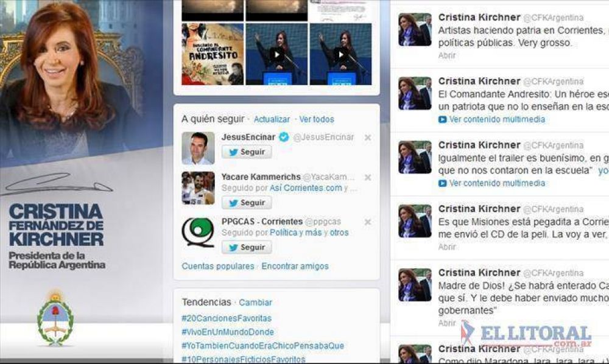The width and height of the screenshot is (609, 364).
Task: Dismiss the Yacare Kammerichs follow suggestion
Action: pyautogui.click(x=367, y=177)
